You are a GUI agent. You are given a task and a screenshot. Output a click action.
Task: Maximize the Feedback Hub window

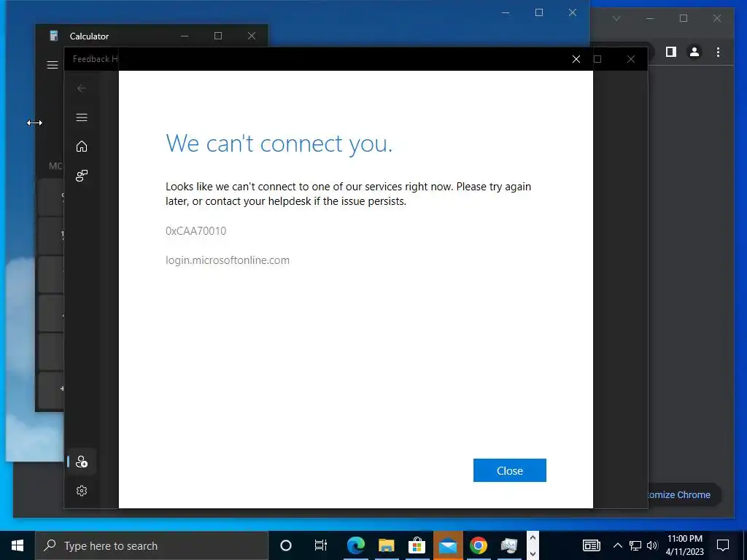[x=597, y=59]
